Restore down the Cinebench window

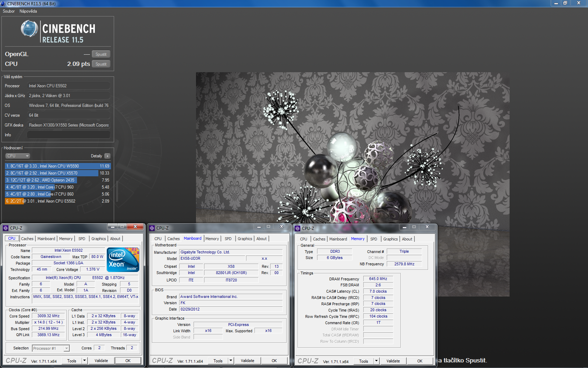(x=565, y=3)
